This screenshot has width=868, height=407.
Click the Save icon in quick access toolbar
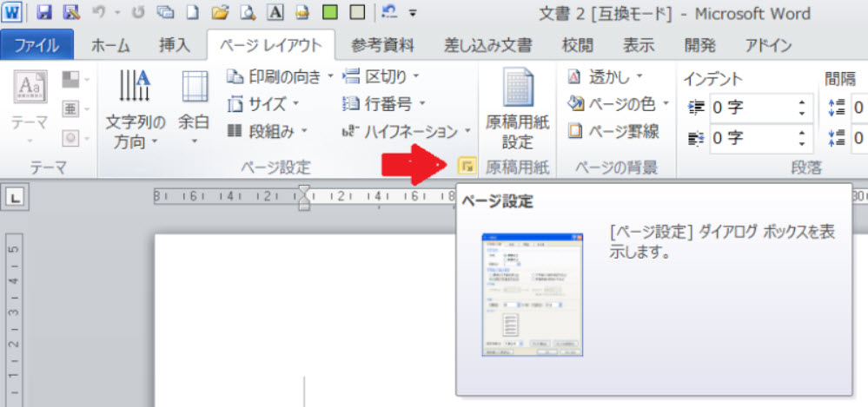(45, 14)
